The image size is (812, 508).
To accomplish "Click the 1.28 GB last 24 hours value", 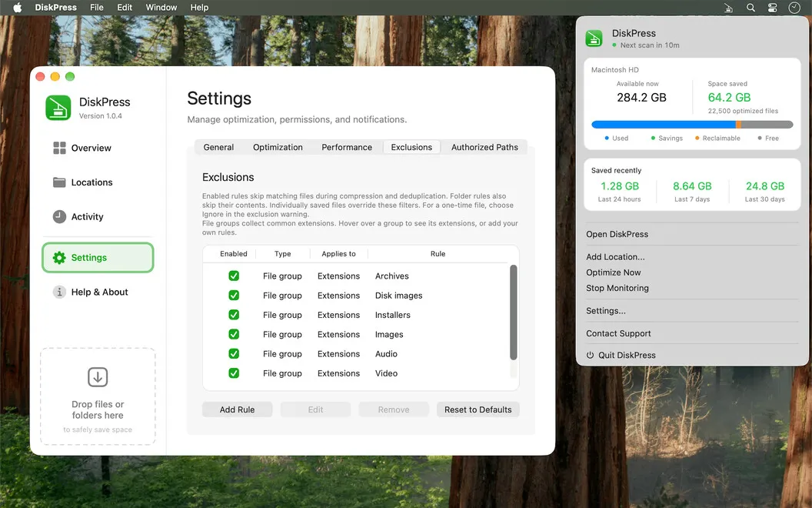I will (619, 186).
